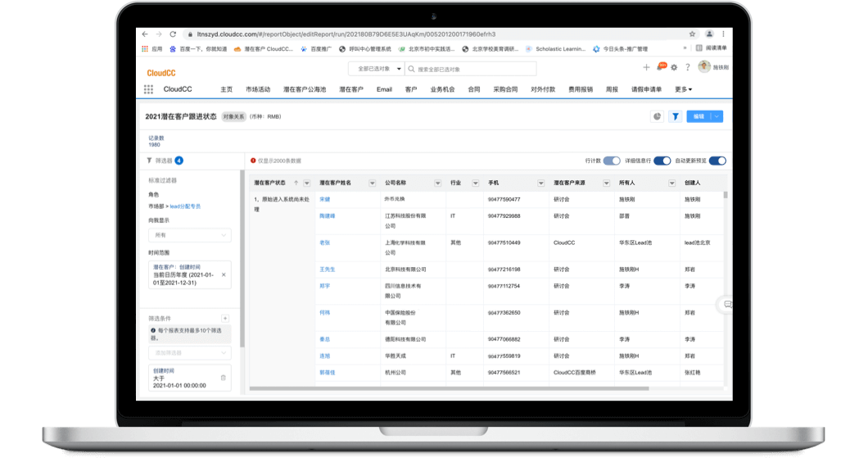The image size is (868, 458).
Task: Open the 全部已选对象 dropdown
Action: pos(377,69)
